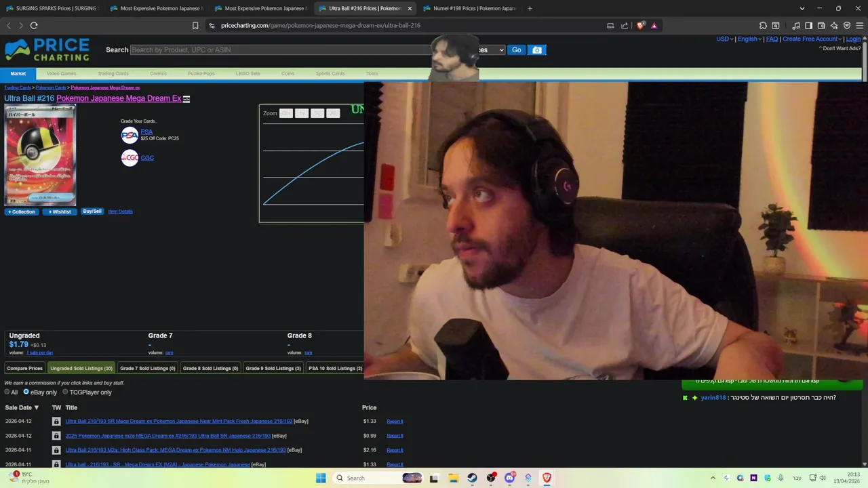Select the TCGPlayer only radio button
This screenshot has width=868, height=488.
tap(65, 392)
